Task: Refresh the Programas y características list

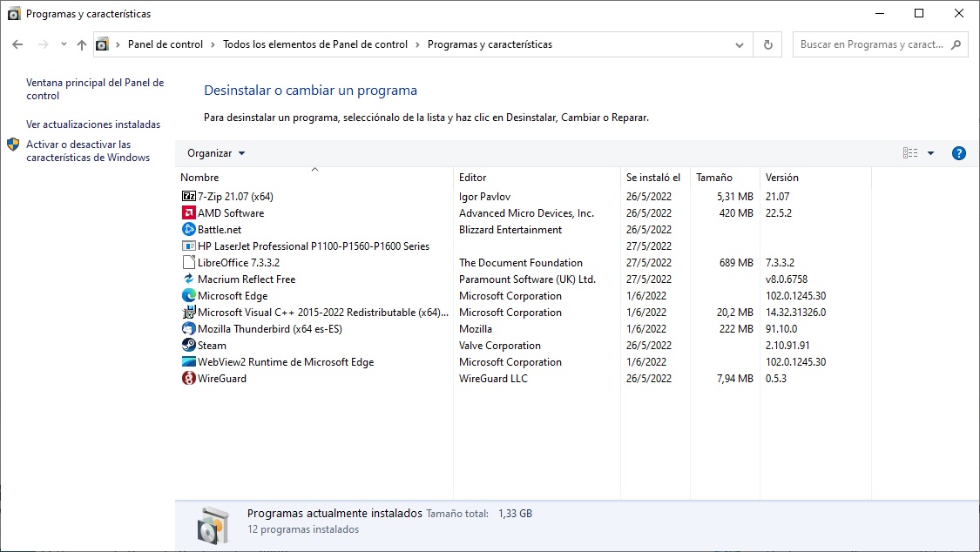Action: coord(768,44)
